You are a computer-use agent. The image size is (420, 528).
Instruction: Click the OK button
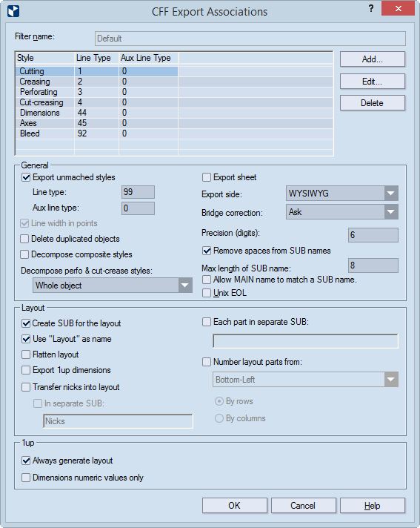(234, 506)
